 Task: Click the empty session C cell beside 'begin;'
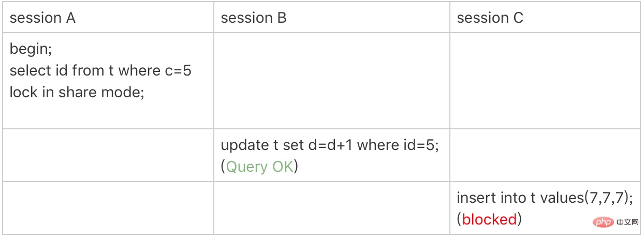pyautogui.click(x=545, y=81)
